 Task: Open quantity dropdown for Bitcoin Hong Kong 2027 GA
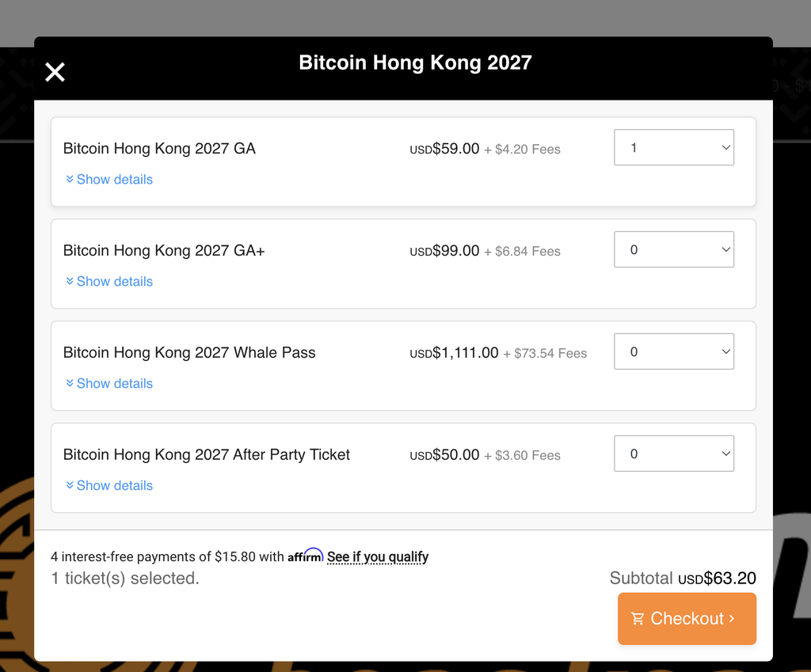674,147
